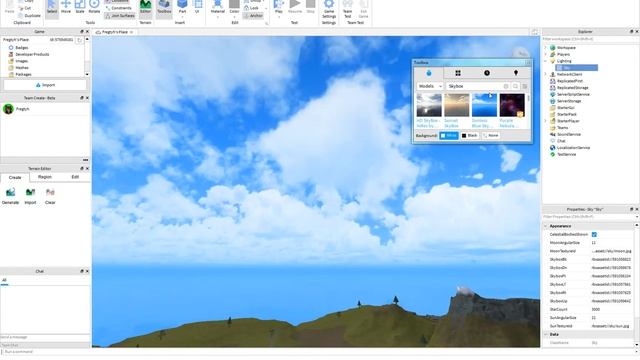The image size is (640, 360).
Task: Click Import in the Terrain Editor
Action: point(30,196)
